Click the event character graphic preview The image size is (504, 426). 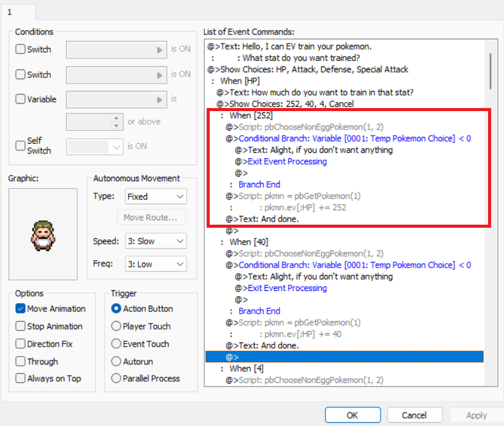click(43, 234)
